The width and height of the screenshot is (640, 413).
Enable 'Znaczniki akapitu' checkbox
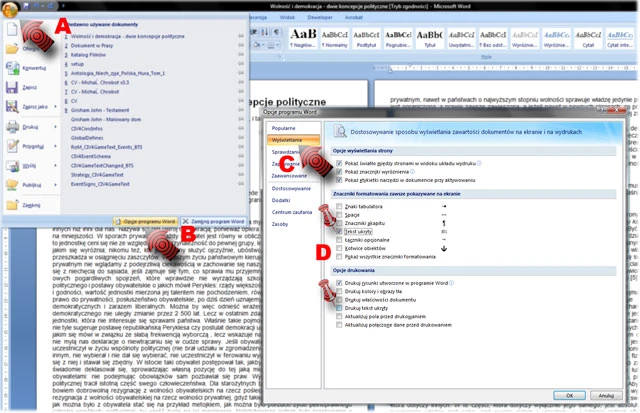tap(339, 223)
